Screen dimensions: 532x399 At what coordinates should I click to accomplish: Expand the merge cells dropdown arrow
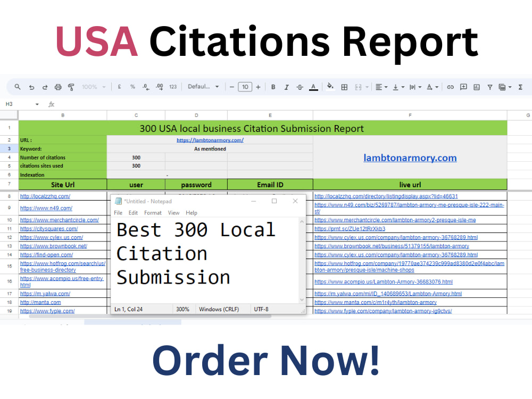(x=367, y=87)
